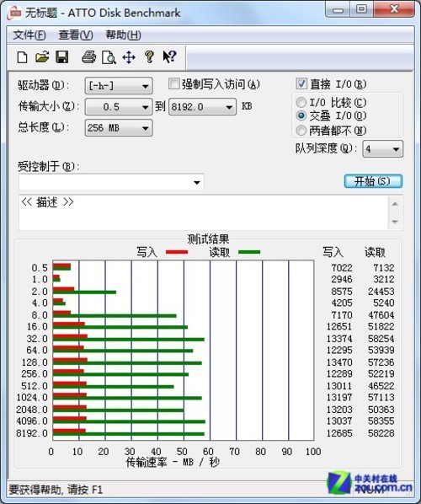Click the question mark About icon
Viewport: 421px width, 504px height.
pyautogui.click(x=149, y=57)
